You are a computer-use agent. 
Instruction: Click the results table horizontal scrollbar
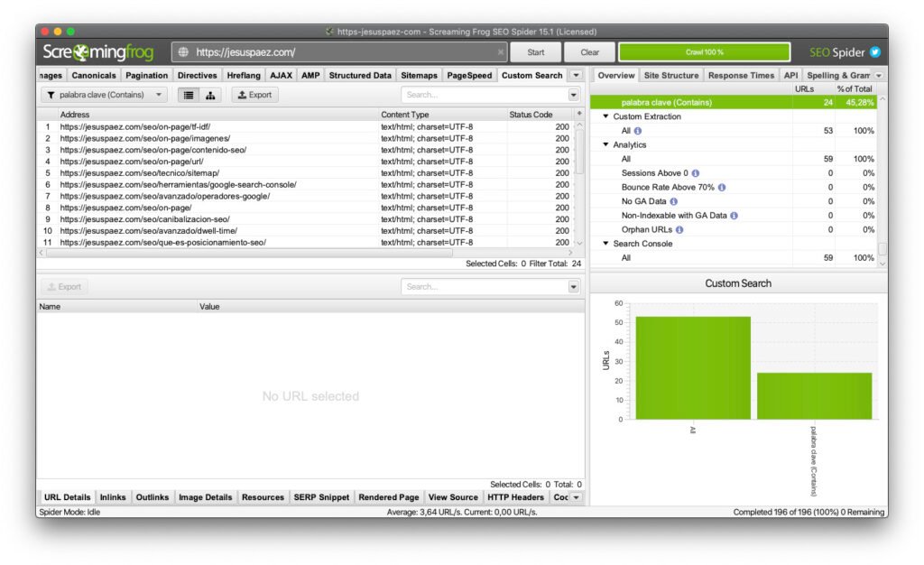point(249,253)
